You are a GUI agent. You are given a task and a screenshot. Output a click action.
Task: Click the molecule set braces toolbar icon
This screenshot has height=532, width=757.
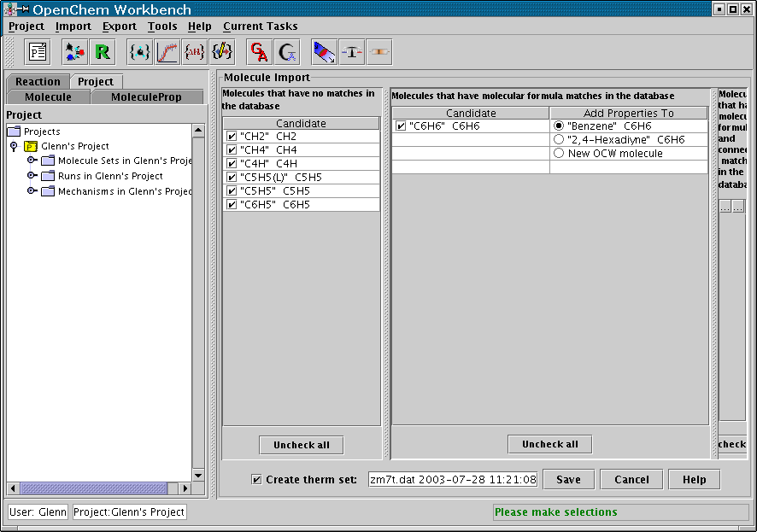coord(140,51)
